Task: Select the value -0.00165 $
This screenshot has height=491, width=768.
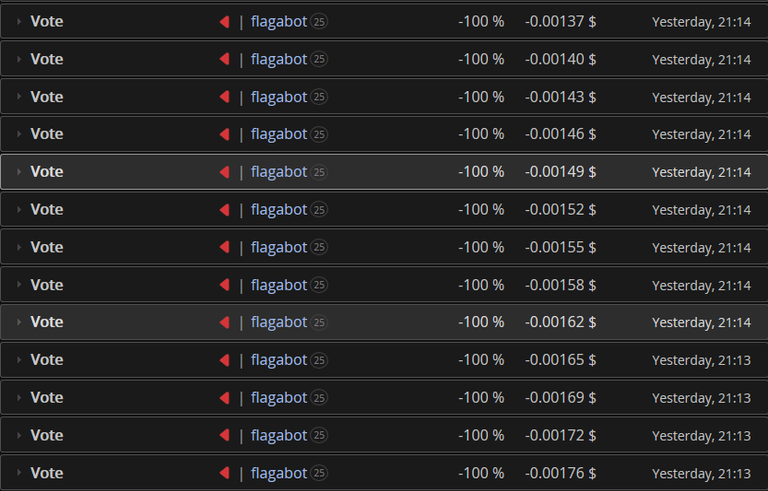Action: tap(560, 360)
